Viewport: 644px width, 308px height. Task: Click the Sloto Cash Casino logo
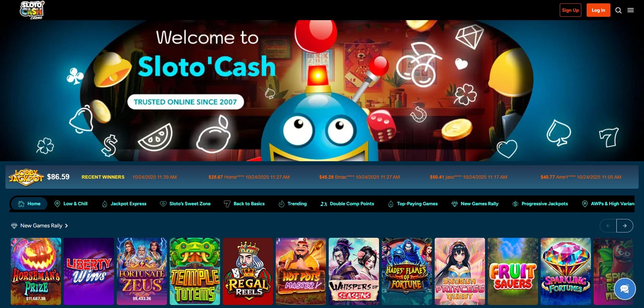click(32, 10)
